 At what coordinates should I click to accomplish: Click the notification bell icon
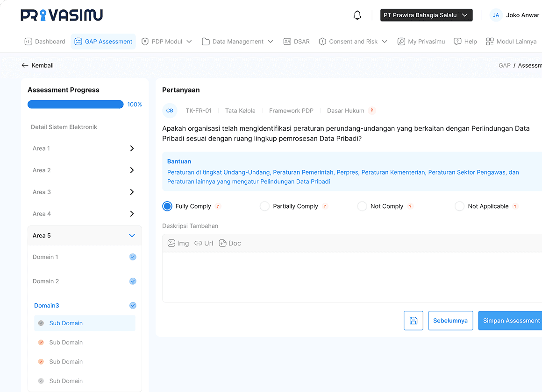[x=357, y=15]
